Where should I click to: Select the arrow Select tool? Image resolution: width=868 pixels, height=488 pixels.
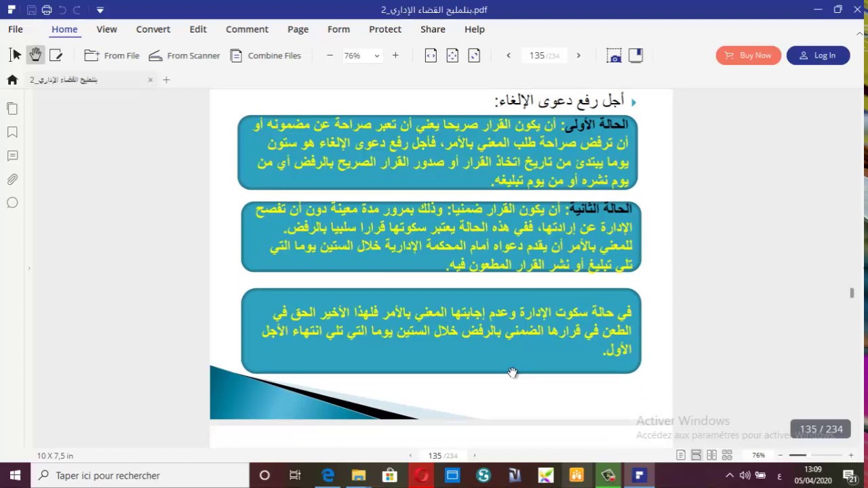click(x=15, y=56)
